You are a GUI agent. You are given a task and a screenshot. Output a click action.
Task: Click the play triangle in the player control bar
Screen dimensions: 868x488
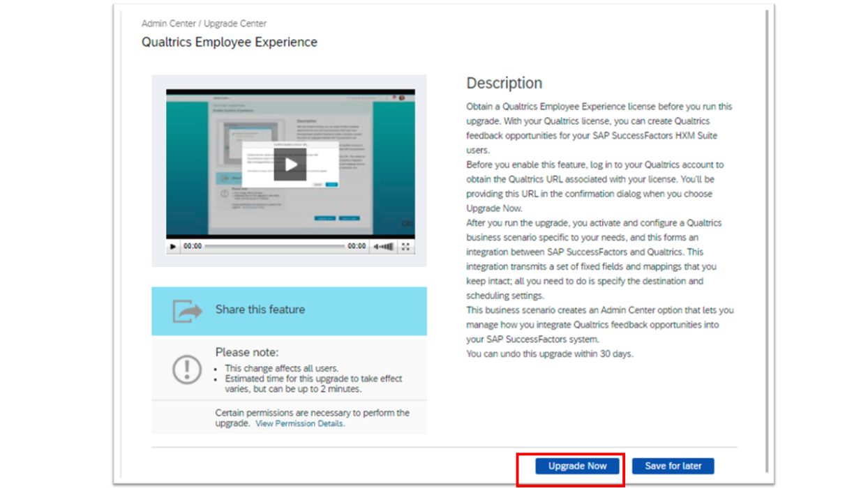(171, 246)
